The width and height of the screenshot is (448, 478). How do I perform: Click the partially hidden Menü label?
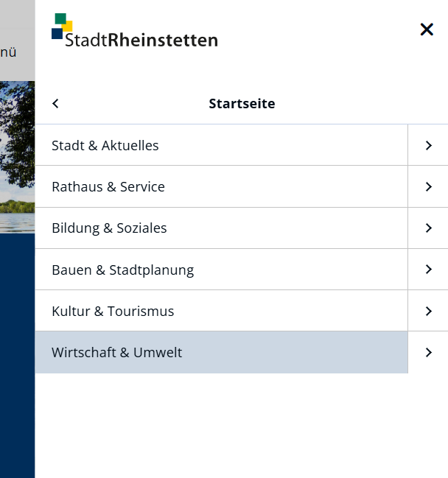[8, 52]
